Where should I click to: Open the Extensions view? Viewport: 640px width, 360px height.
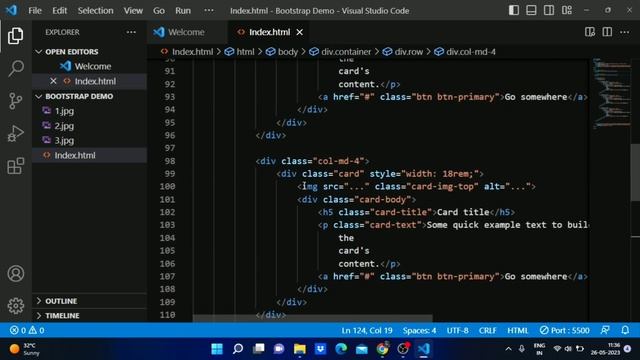point(16,166)
